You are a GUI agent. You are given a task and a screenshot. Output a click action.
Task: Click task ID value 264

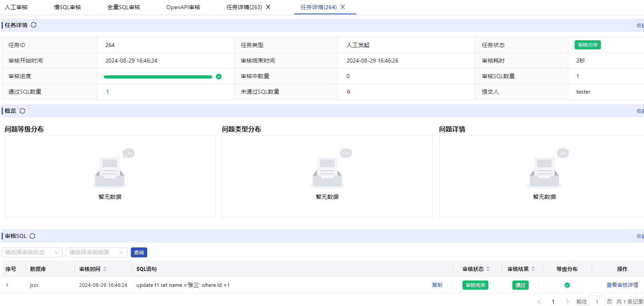point(110,45)
